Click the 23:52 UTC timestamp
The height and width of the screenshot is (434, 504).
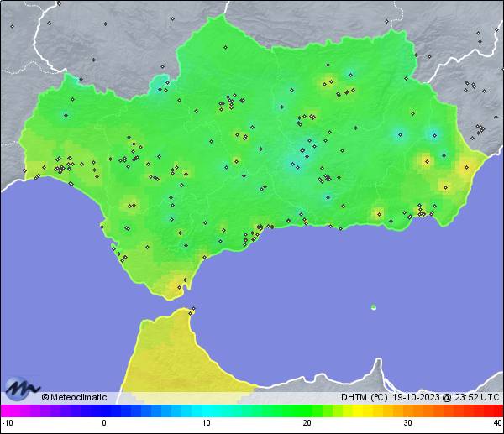click(477, 397)
